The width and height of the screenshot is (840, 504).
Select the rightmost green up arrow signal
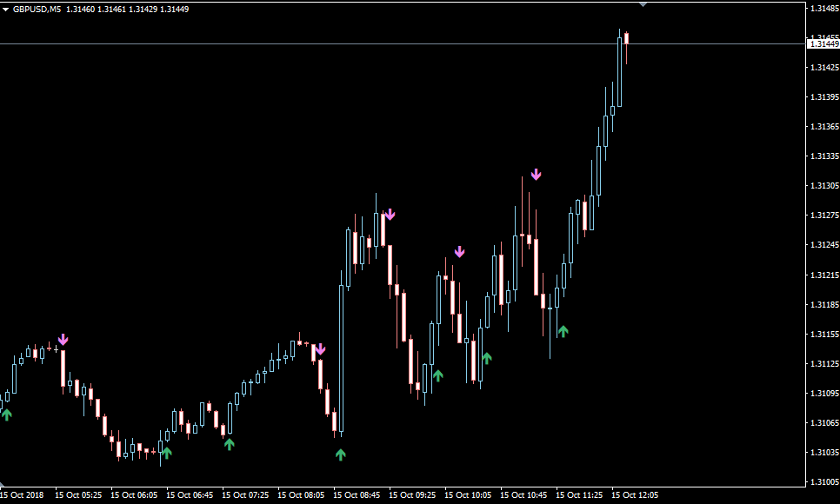[x=563, y=330]
